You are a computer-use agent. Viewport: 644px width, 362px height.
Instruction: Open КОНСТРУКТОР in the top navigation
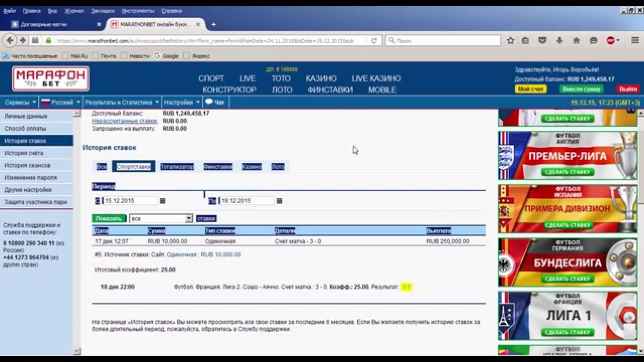[229, 90]
